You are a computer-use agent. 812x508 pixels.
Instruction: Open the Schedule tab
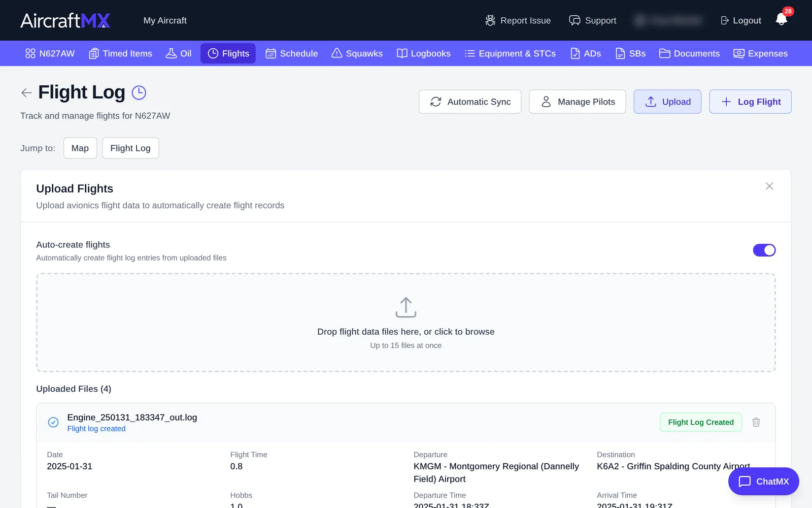292,53
